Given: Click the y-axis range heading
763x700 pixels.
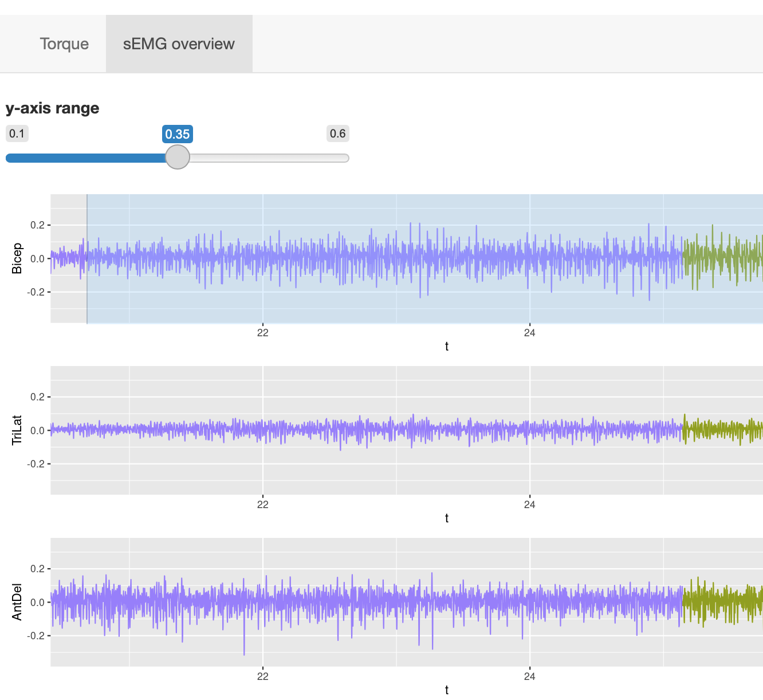Looking at the screenshot, I should click(x=52, y=108).
